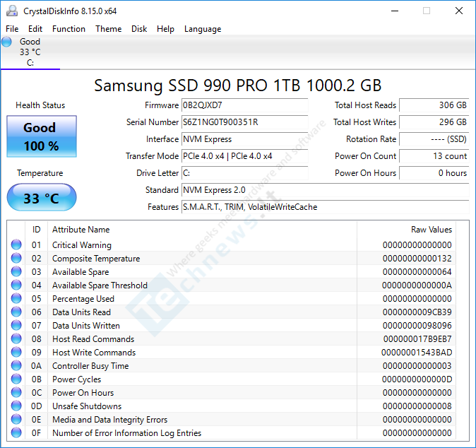Click raw value 0000000009CB39
The image size is (476, 448).
(x=417, y=312)
